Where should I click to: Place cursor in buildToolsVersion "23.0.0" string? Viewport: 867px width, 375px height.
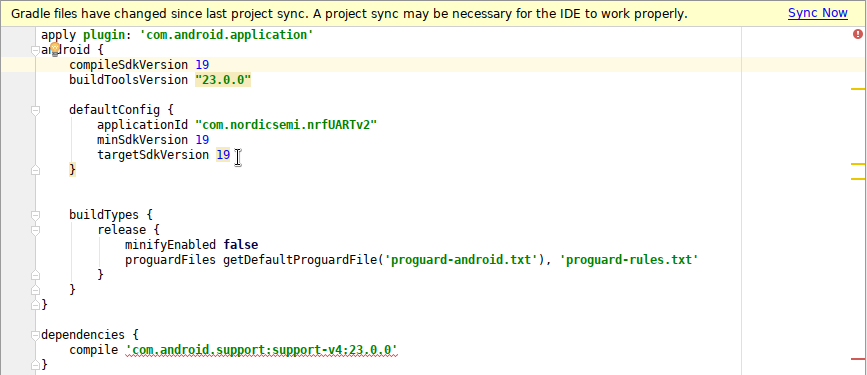tap(223, 80)
